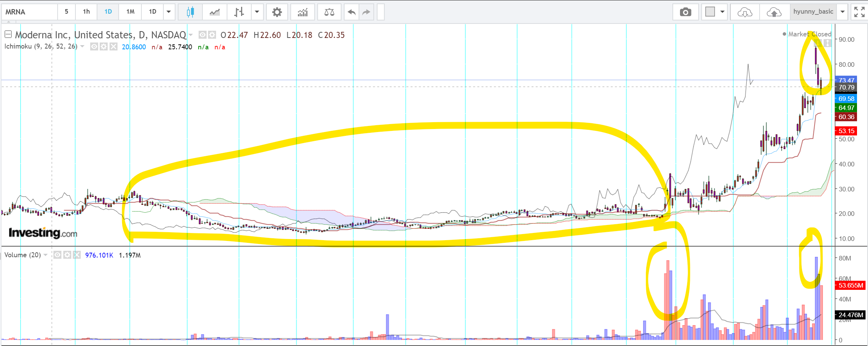Screen dimensions: 868x346
Task: Click the 69.58 blue price label
Action: pyautogui.click(x=846, y=99)
